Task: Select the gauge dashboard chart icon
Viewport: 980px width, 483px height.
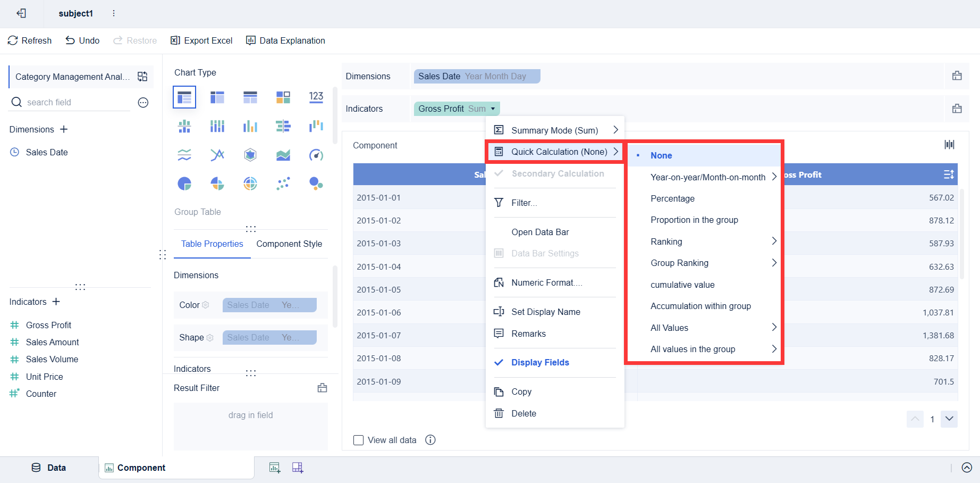Action: click(x=316, y=155)
